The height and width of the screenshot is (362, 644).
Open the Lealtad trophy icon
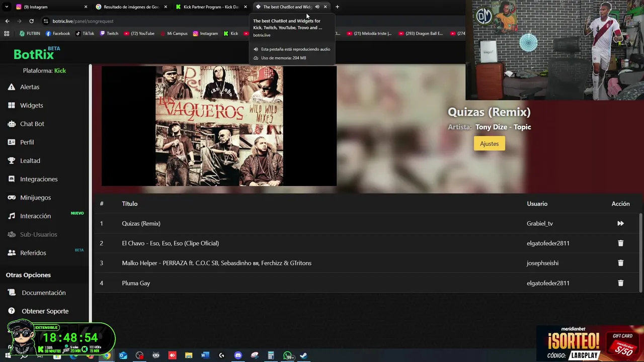coord(12,161)
